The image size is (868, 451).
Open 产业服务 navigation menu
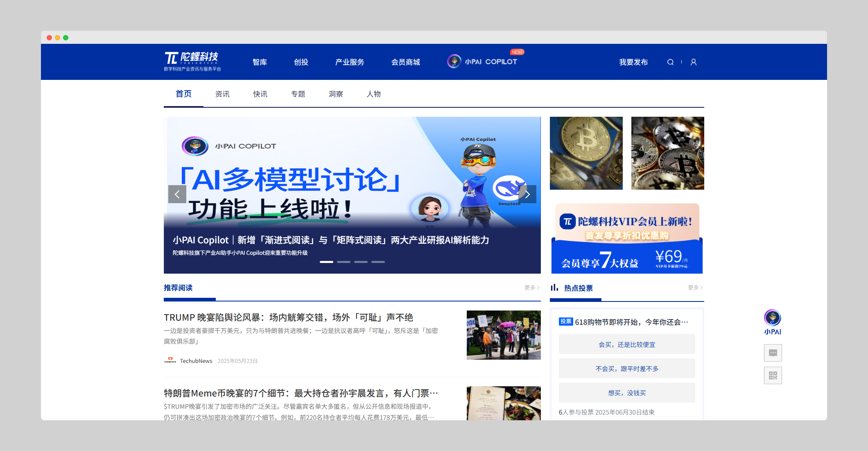[350, 62]
